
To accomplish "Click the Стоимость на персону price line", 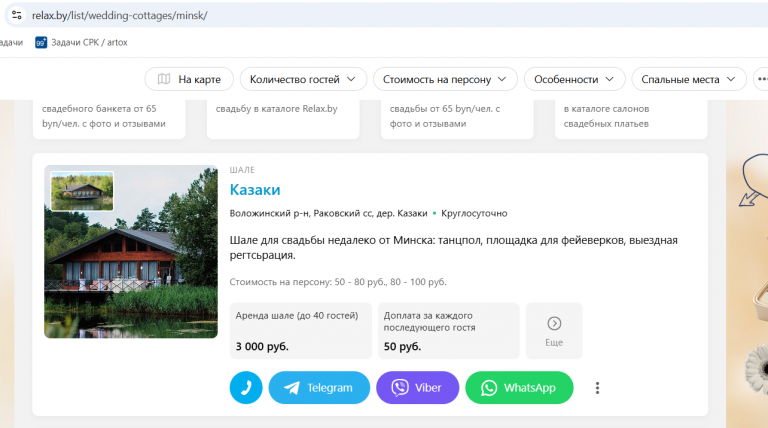I will [x=338, y=282].
